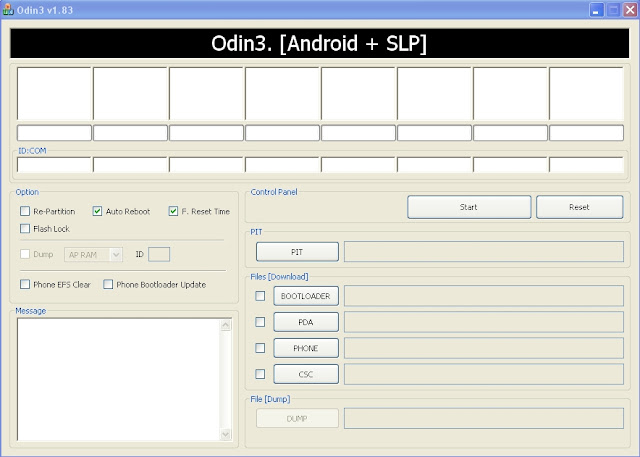This screenshot has height=457, width=640.
Task: Uncheck F. Reset Time option
Action: point(173,211)
